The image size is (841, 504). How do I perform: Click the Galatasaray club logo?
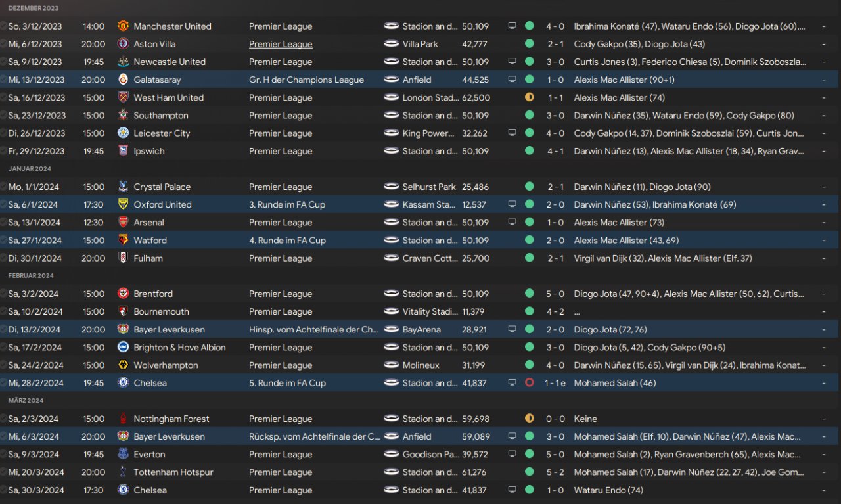point(123,80)
